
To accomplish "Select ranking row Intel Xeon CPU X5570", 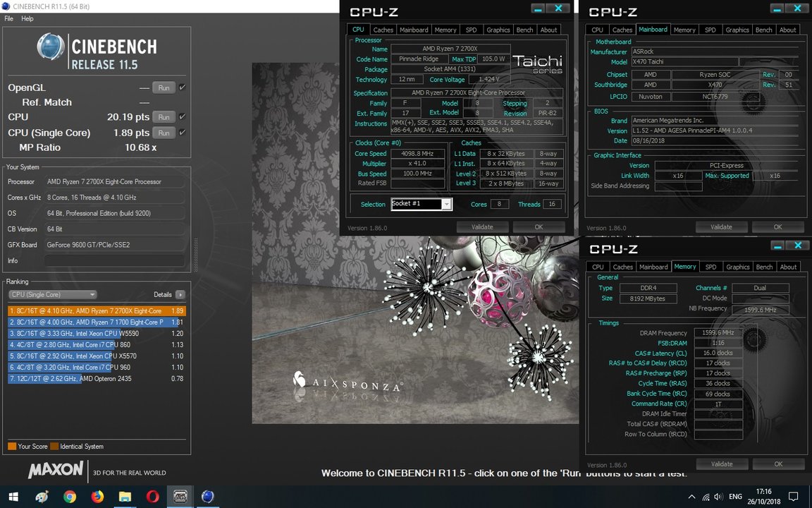I will click(97, 356).
